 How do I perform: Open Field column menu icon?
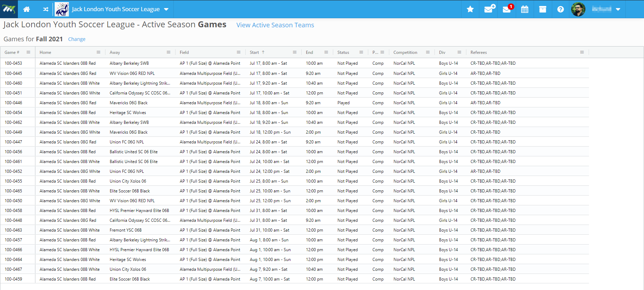(x=239, y=52)
